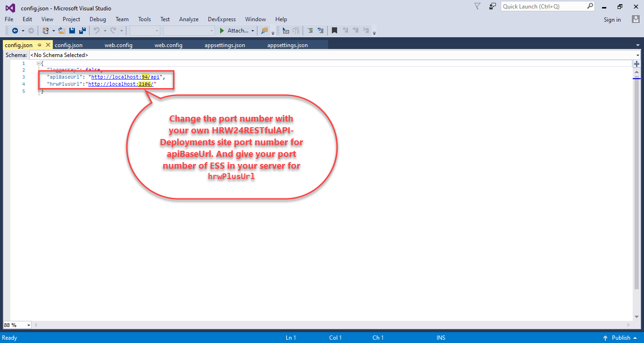Open the Attach button dropdown arrow

tap(253, 31)
